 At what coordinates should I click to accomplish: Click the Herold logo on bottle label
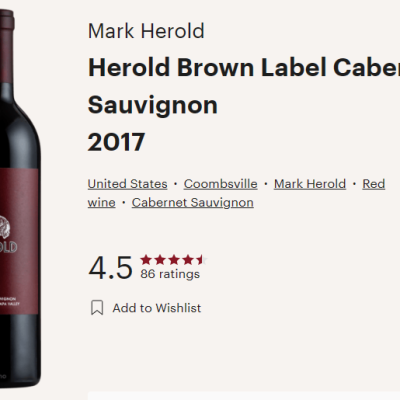(x=8, y=234)
